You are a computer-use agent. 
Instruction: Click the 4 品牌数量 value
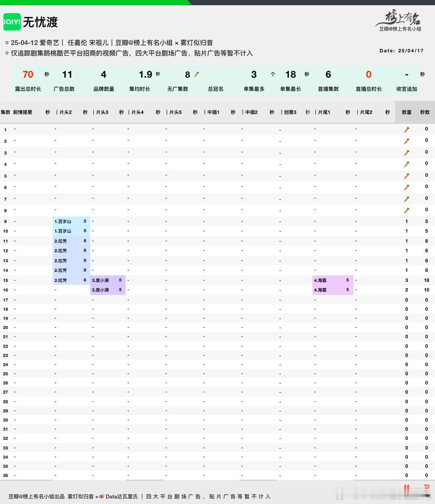coord(103,75)
